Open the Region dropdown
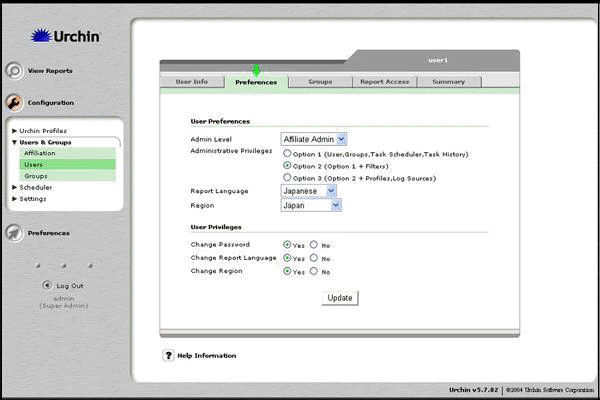600x400 pixels. (312, 204)
